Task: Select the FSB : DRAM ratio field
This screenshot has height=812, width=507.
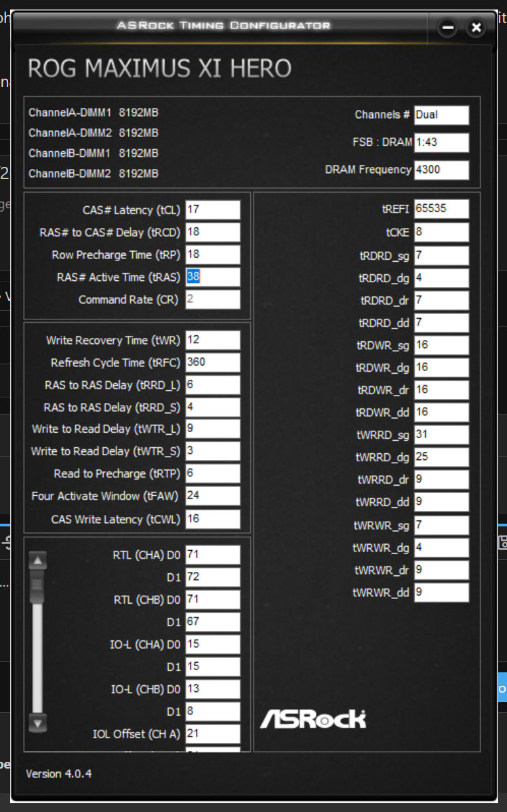Action: [441, 142]
